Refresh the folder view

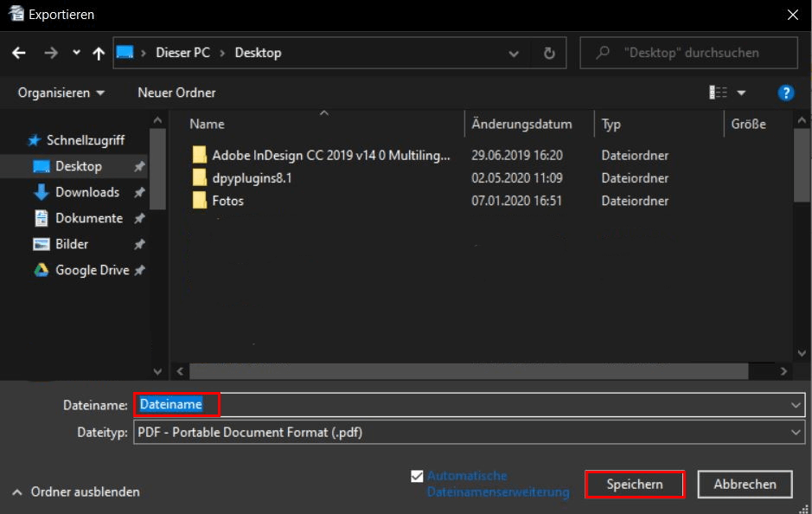pyautogui.click(x=549, y=53)
